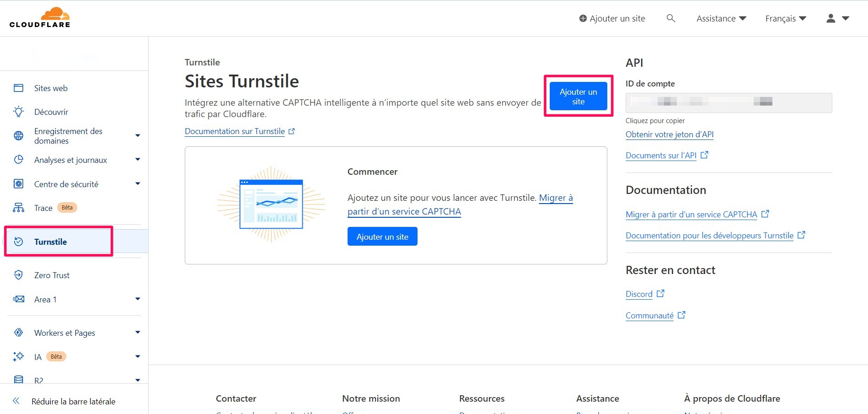The height and width of the screenshot is (414, 868).
Task: Open the Discord link
Action: (x=639, y=294)
